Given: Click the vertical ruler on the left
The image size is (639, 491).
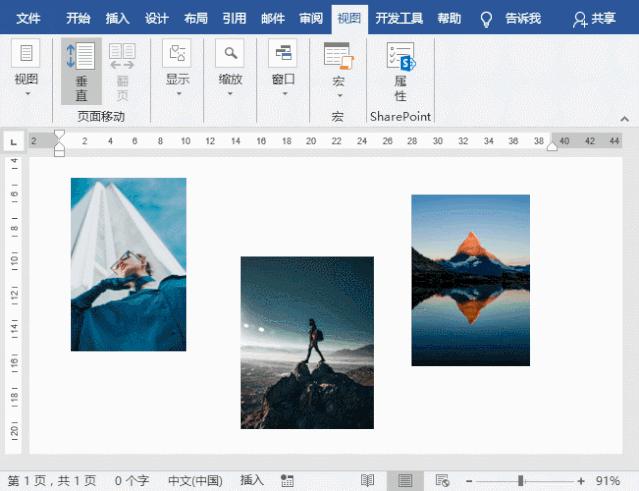Looking at the screenshot, I should tap(14, 306).
